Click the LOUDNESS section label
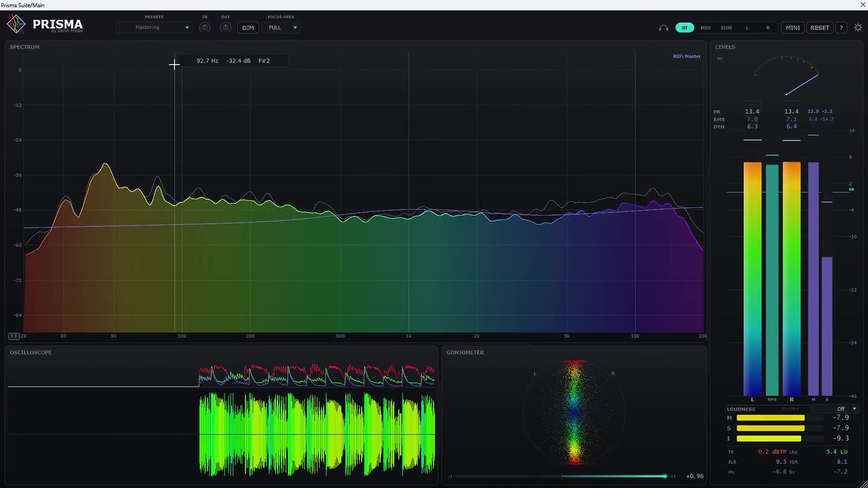 741,409
